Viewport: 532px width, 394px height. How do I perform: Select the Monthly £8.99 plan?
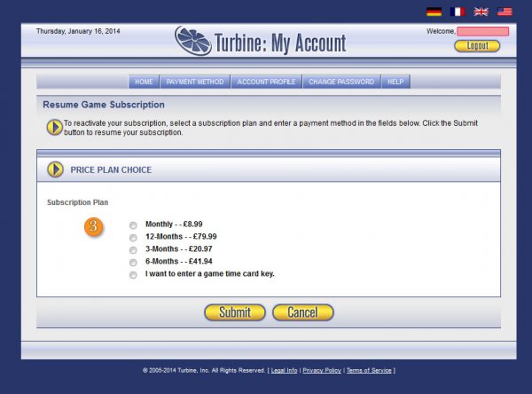pos(133,225)
